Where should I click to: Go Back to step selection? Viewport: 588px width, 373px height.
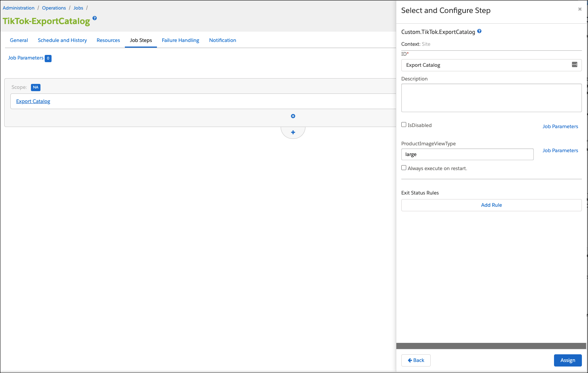coord(416,360)
